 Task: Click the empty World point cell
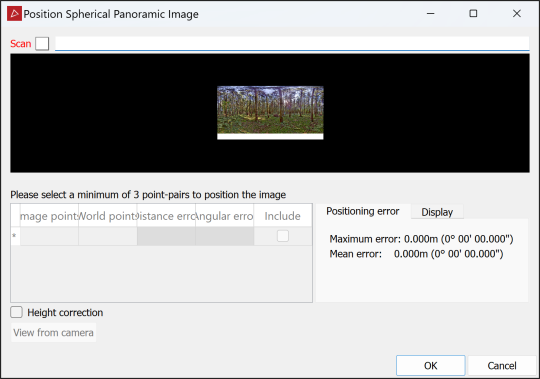[x=108, y=236]
